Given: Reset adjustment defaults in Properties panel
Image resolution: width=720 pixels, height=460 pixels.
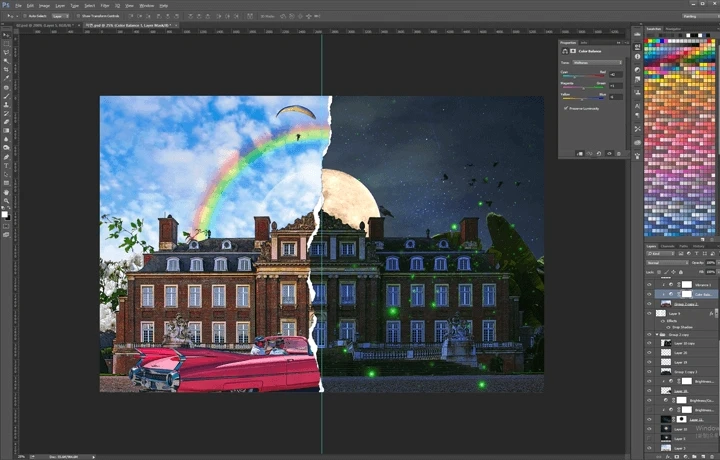Looking at the screenshot, I should (599, 154).
